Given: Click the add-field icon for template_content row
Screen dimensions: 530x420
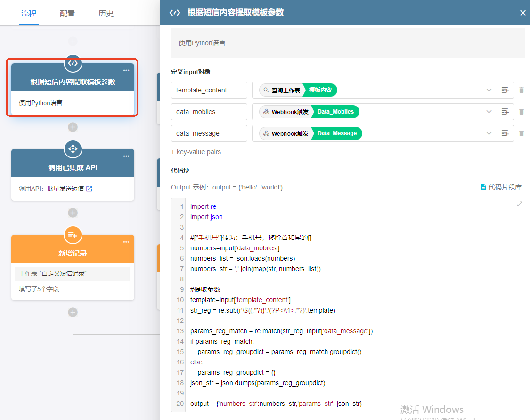Looking at the screenshot, I should (505, 90).
